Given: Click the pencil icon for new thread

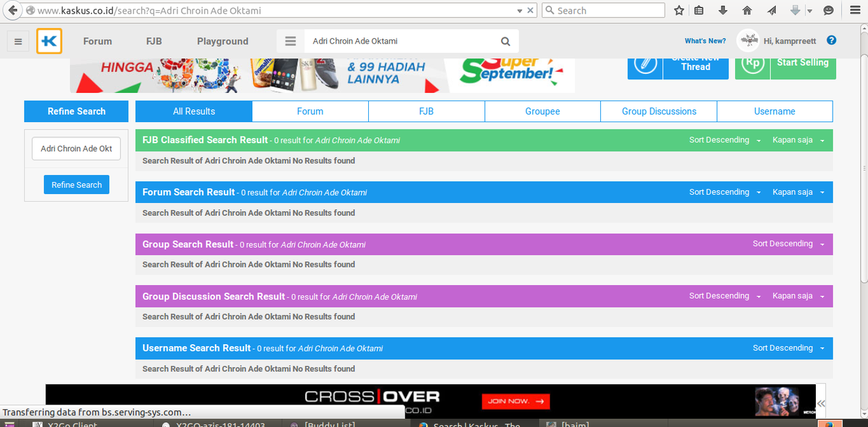Looking at the screenshot, I should point(645,63).
